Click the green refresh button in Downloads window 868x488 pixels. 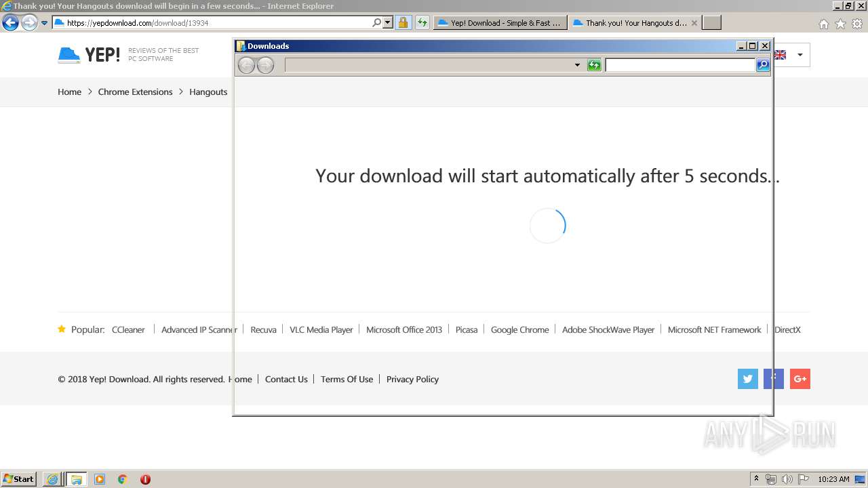click(594, 65)
